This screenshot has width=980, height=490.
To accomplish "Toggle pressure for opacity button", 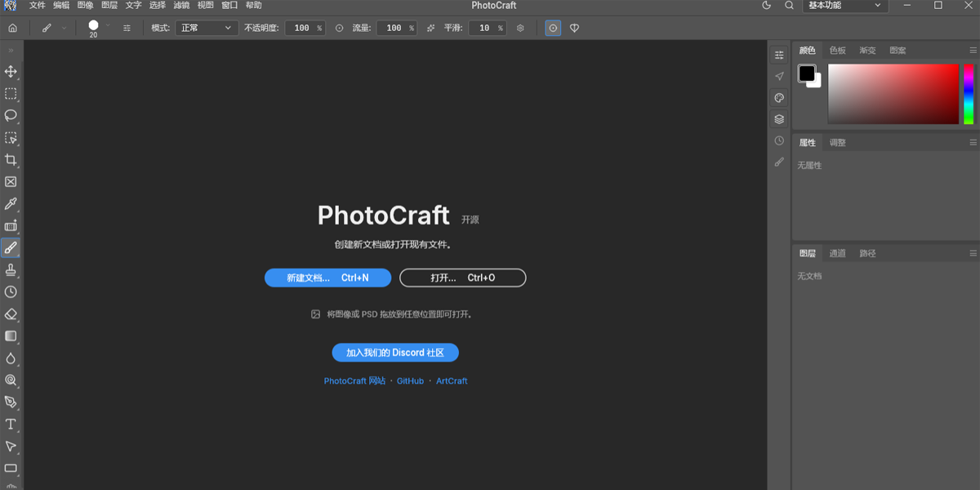I will (340, 28).
